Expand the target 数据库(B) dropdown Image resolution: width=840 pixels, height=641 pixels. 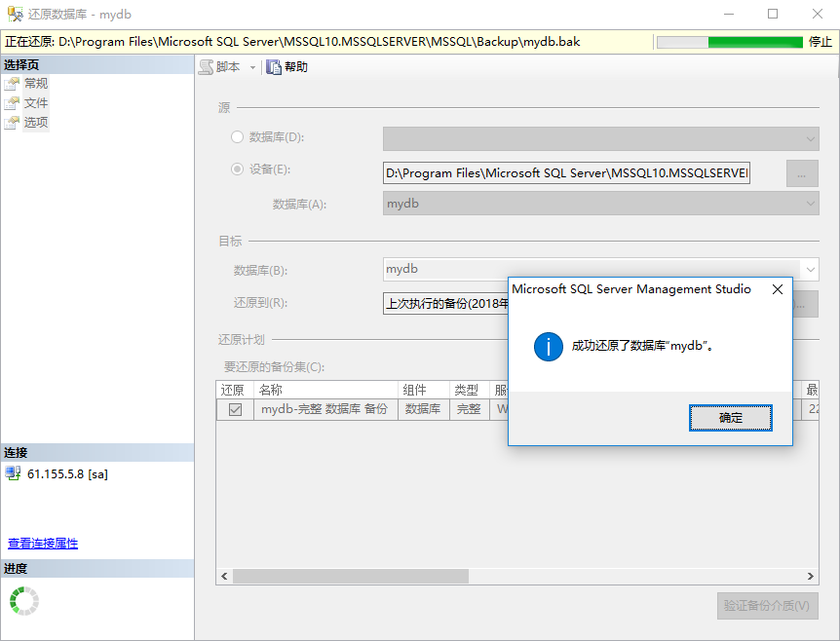pyautogui.click(x=810, y=269)
